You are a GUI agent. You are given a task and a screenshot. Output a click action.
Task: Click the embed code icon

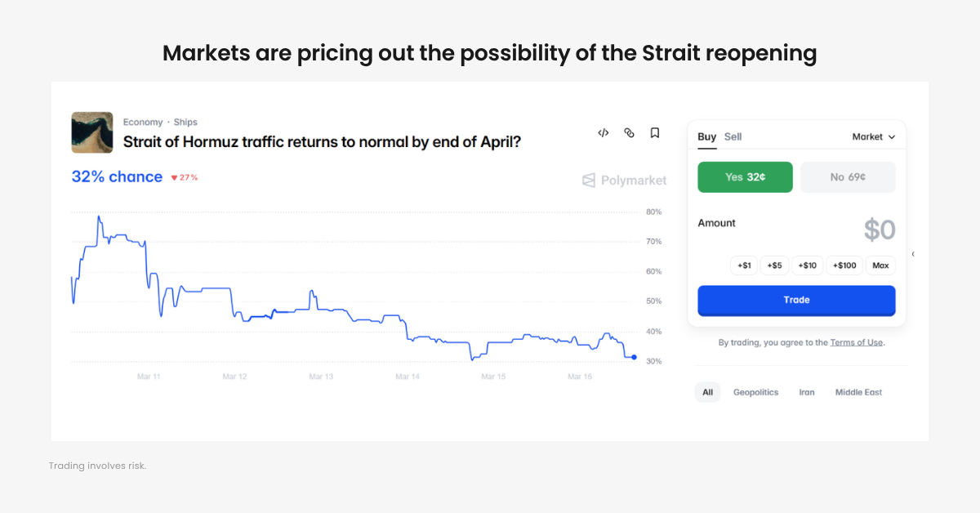click(x=603, y=132)
